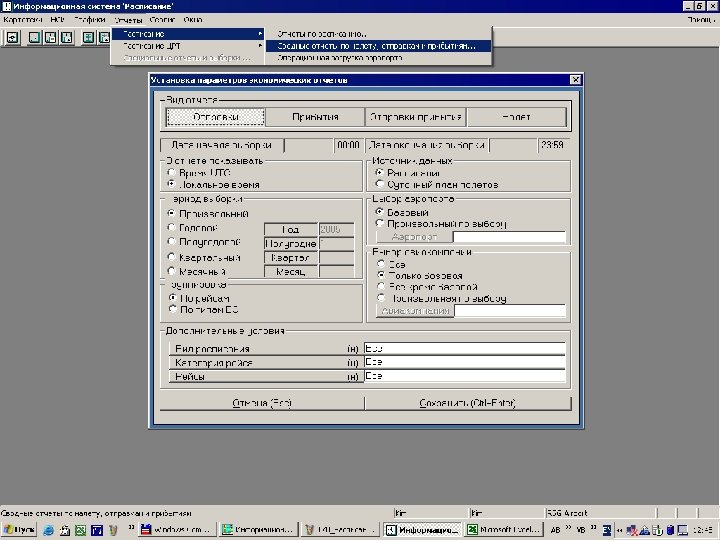Close the report parameters dialog with X
This screenshot has height=540, width=720.
[x=575, y=80]
